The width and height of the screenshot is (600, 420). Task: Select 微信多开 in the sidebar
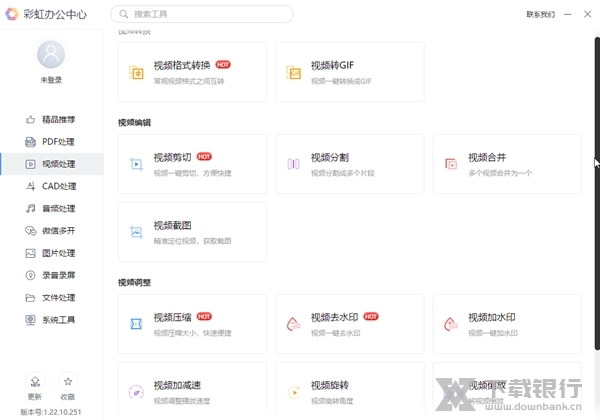(x=52, y=231)
